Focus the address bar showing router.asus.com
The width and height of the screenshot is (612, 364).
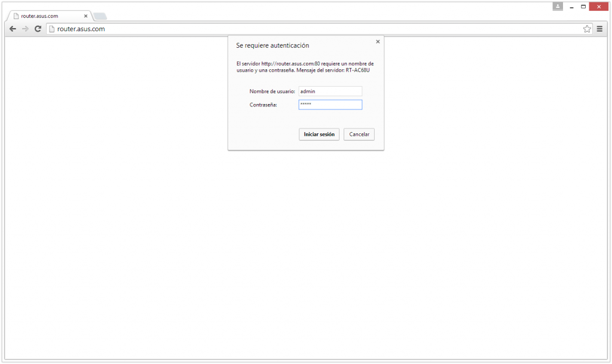(318, 29)
